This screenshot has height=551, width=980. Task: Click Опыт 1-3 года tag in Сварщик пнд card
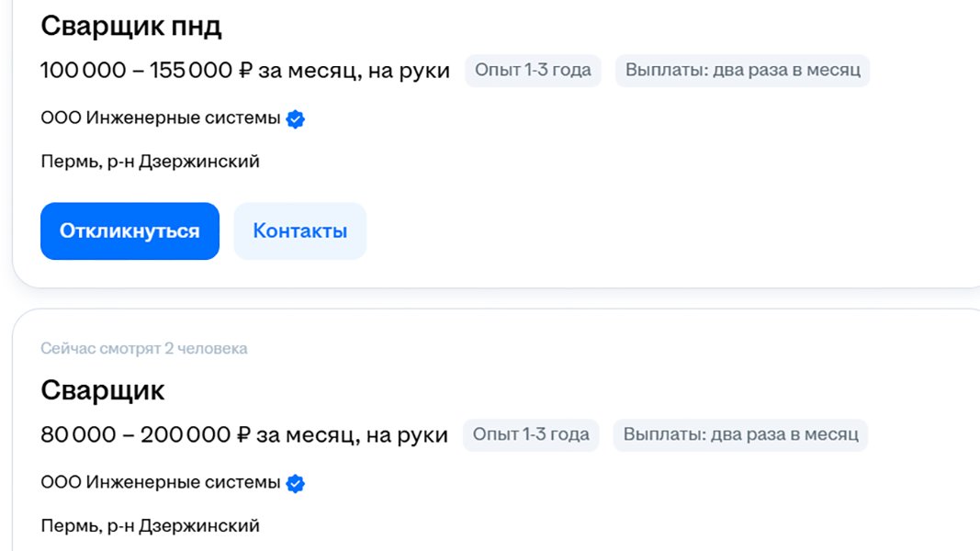(533, 71)
